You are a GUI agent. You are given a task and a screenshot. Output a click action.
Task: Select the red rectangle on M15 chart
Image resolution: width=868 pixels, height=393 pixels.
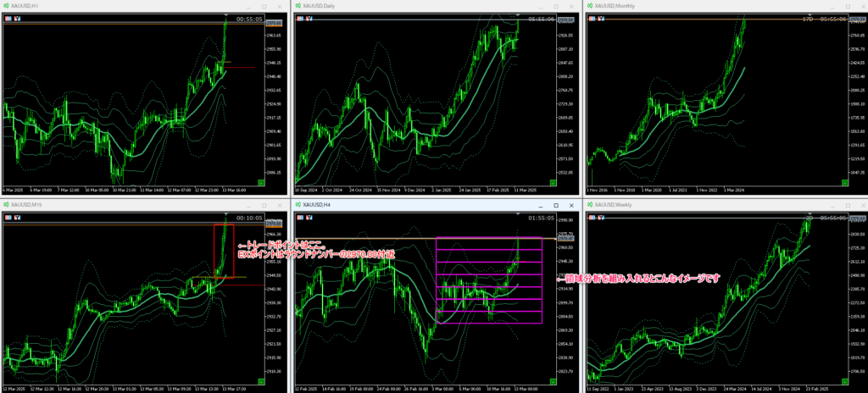[225, 251]
